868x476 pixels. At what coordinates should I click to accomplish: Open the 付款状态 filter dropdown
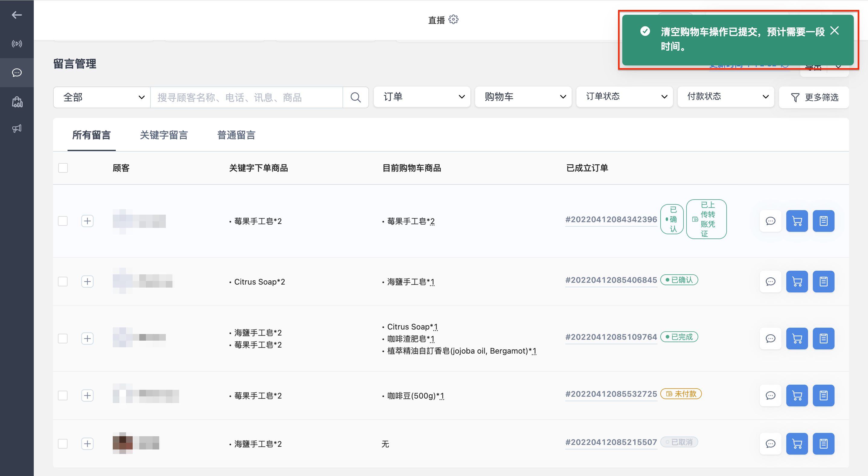726,97
